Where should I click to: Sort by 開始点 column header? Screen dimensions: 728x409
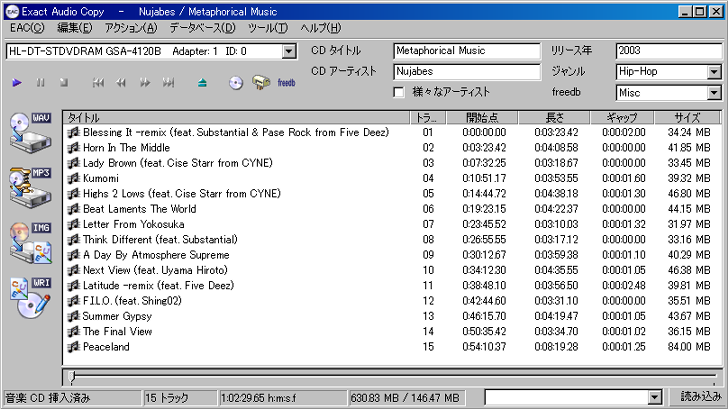click(x=482, y=118)
